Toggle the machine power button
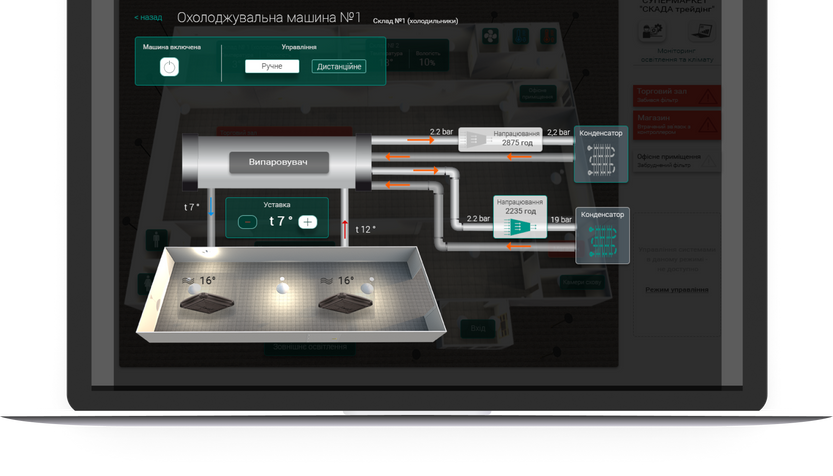Viewport: 833px width, 476px height. tap(169, 68)
